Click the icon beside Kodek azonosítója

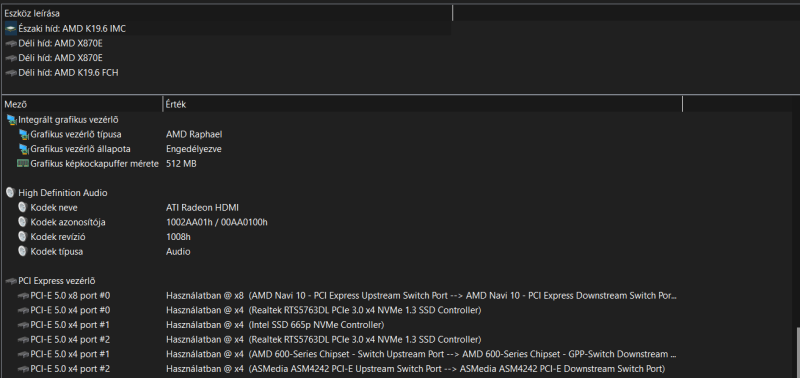pos(22,222)
